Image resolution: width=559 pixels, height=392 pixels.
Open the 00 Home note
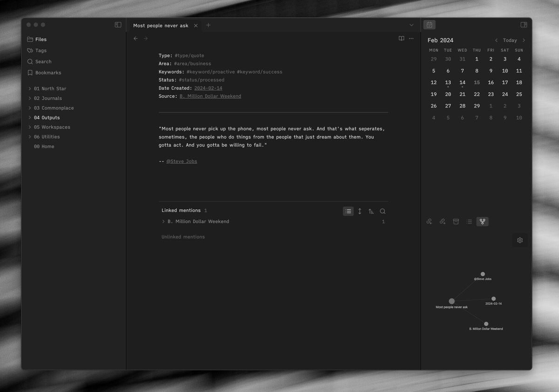(44, 147)
